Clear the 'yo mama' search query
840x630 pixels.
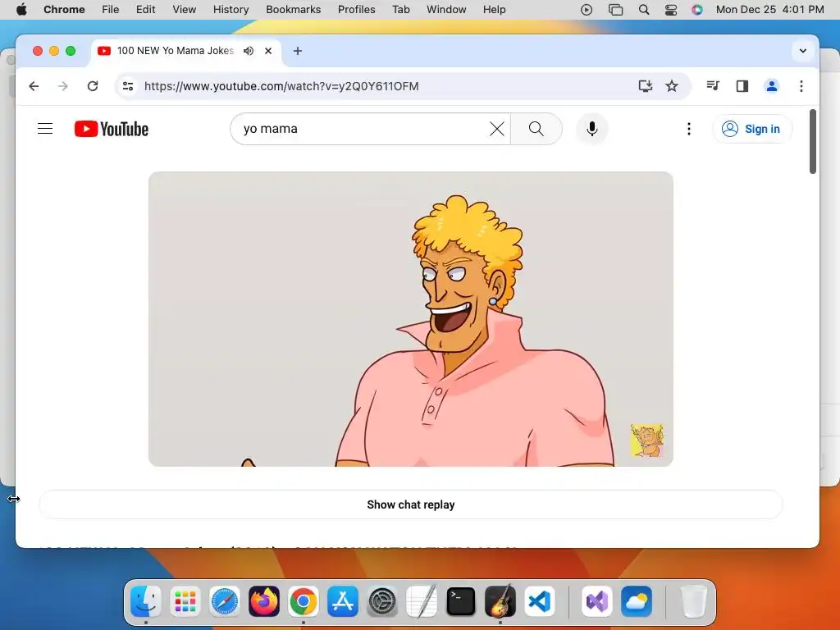(x=496, y=129)
